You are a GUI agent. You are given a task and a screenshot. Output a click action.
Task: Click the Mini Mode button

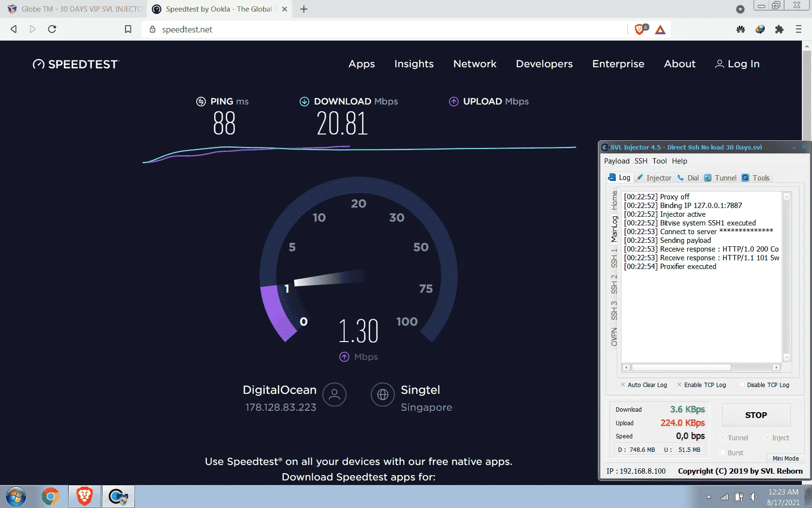click(x=785, y=458)
